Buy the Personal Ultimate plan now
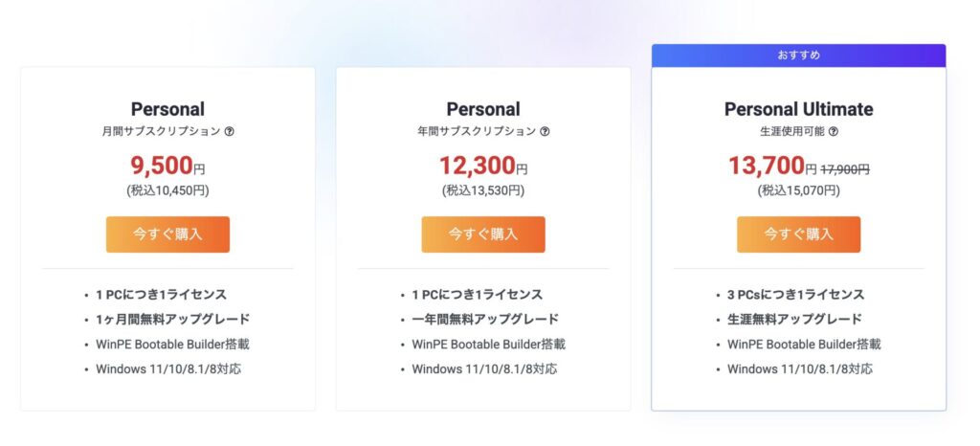The height and width of the screenshot is (446, 980). [x=798, y=234]
